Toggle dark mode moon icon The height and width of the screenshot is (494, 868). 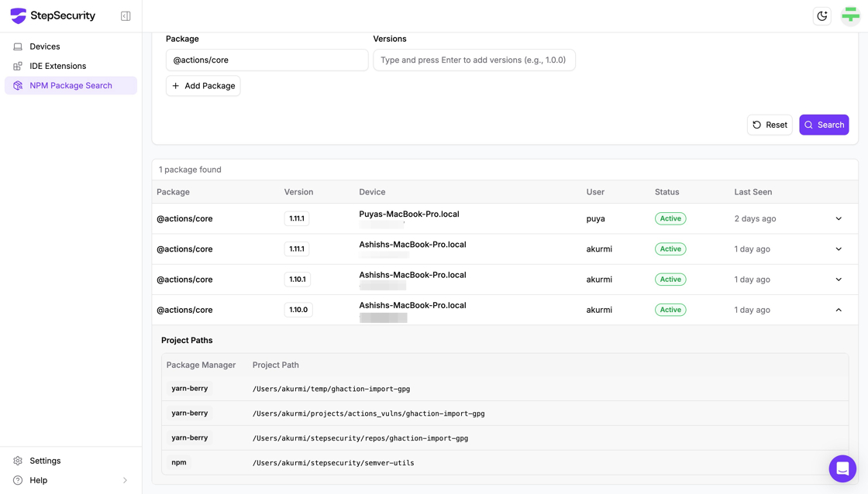coord(821,16)
